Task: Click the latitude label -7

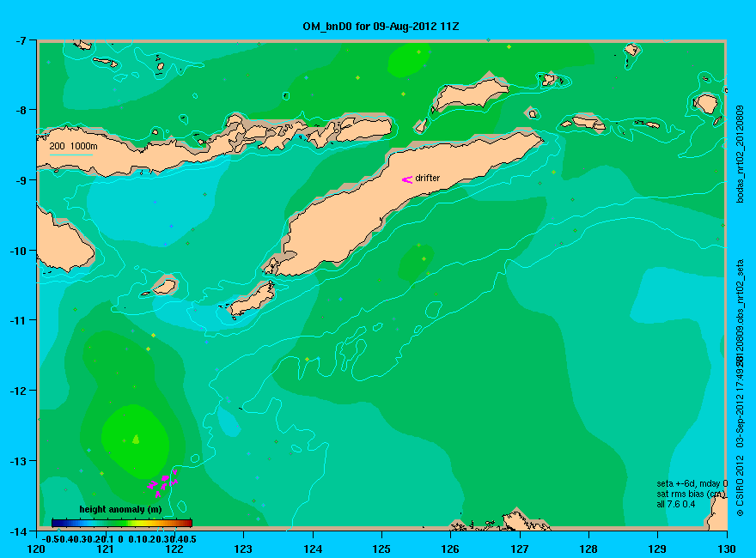Action: [x=21, y=40]
